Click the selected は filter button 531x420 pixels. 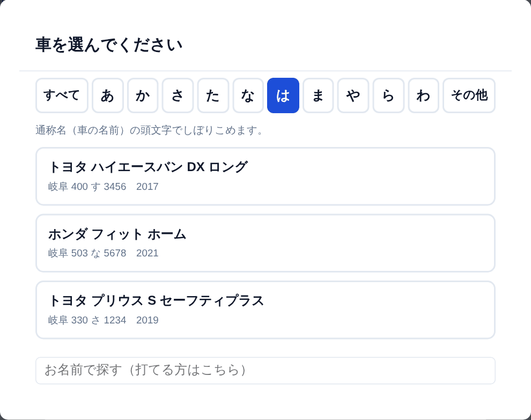click(283, 95)
